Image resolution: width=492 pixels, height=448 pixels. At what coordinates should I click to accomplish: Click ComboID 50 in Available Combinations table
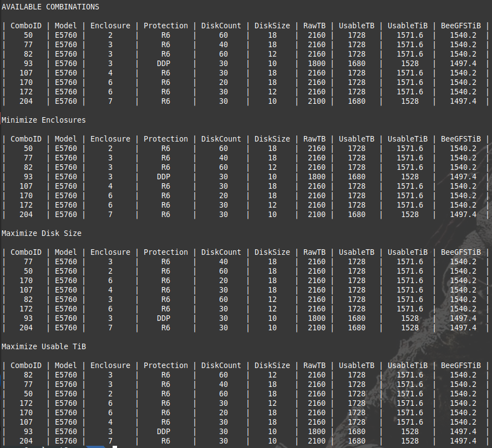coord(28,36)
